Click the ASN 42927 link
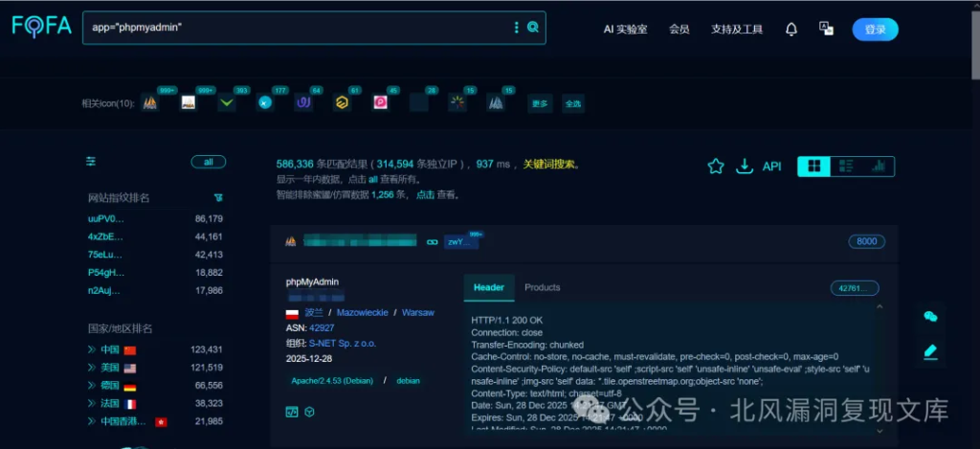This screenshot has height=449, width=980. click(x=322, y=327)
